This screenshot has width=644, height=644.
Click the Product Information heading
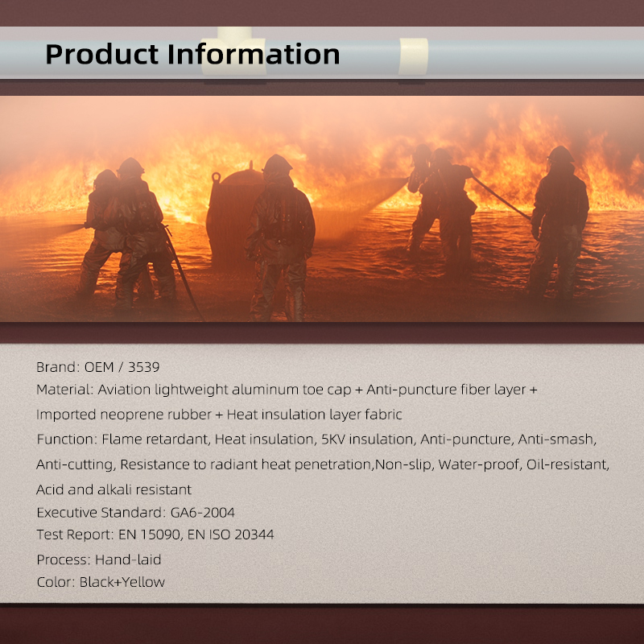point(192,54)
